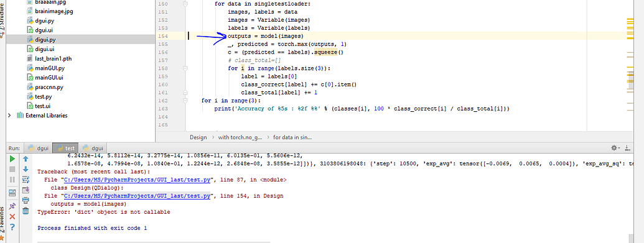Click the Pause Output icon
The width and height of the screenshot is (644, 243).
(x=12, y=180)
